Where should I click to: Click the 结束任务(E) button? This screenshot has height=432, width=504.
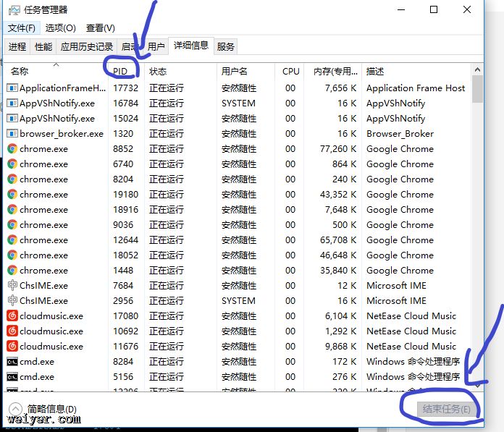[x=446, y=410]
